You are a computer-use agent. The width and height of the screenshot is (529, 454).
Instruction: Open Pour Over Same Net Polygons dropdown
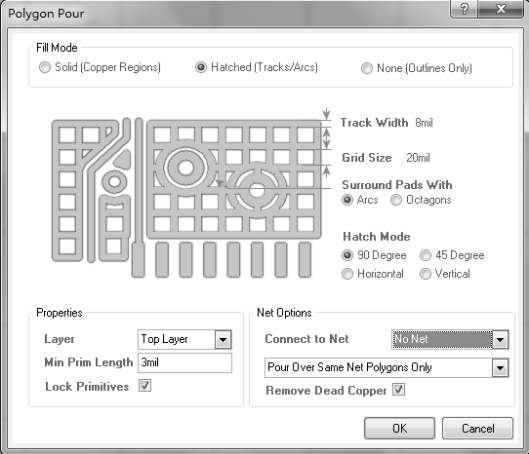[x=500, y=368]
